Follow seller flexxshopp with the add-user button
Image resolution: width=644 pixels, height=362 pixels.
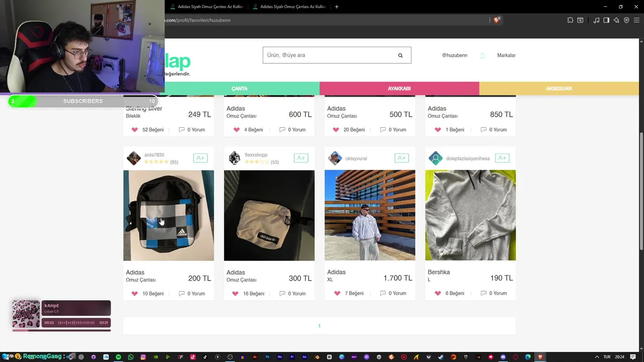tap(301, 158)
